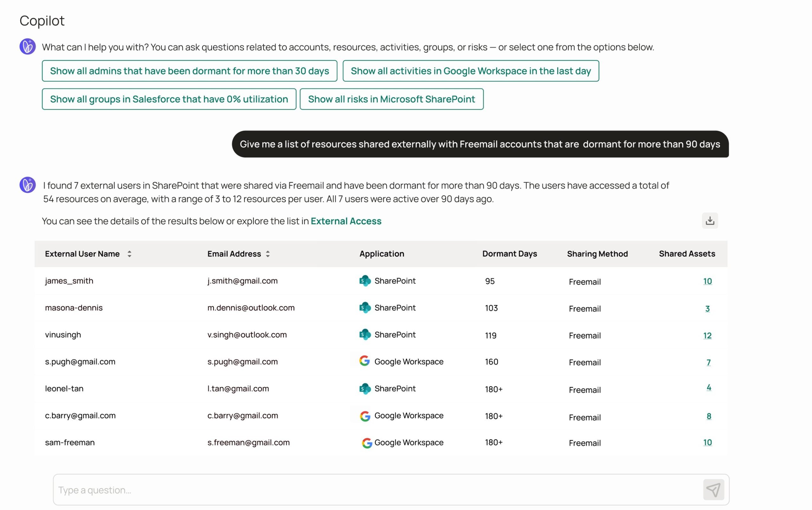The height and width of the screenshot is (510, 812).
Task: Click dormant days value 160
Action: (x=491, y=362)
